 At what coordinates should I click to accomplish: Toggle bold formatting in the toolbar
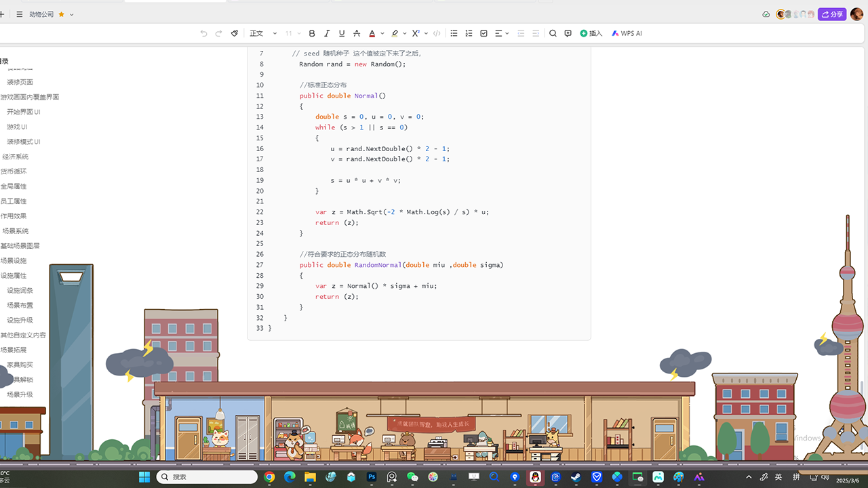pyautogui.click(x=312, y=33)
